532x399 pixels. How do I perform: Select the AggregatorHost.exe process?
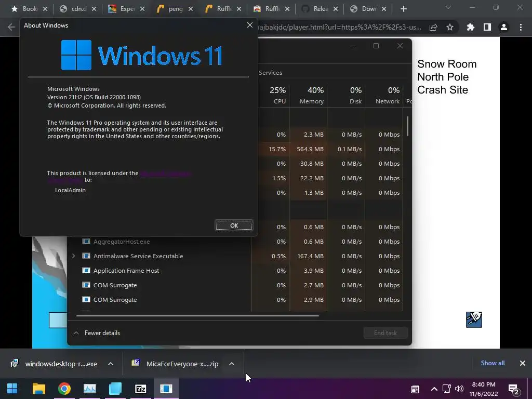click(x=122, y=242)
